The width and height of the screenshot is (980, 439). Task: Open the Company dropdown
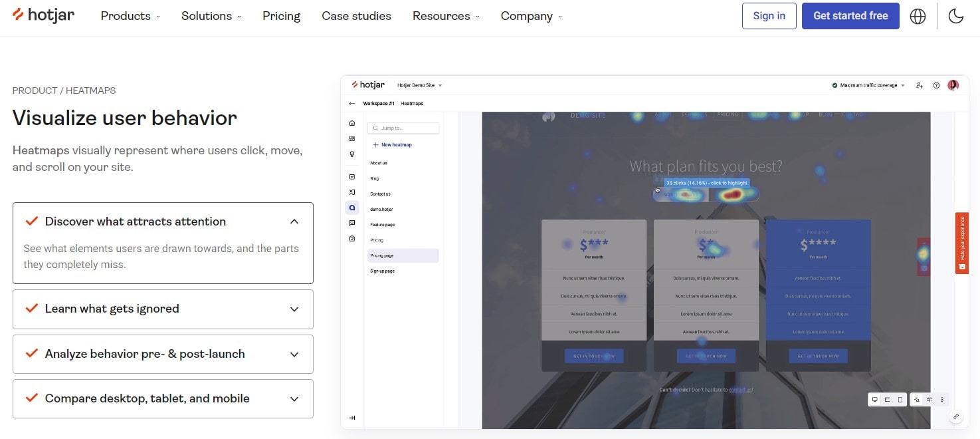531,16
